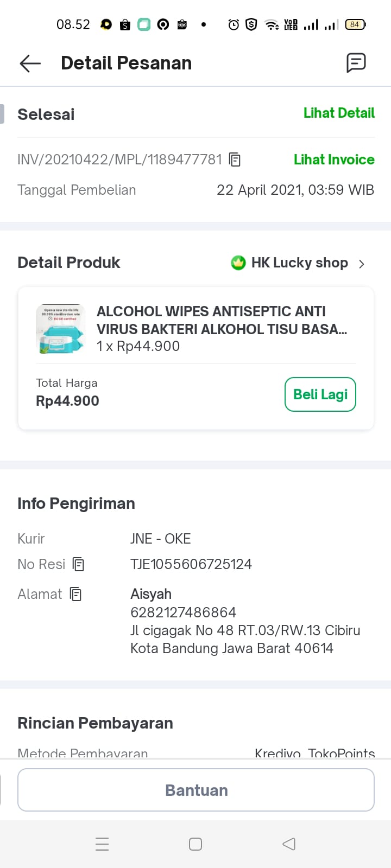The image size is (391, 868).
Task: Open the chat message icon
Action: click(356, 63)
